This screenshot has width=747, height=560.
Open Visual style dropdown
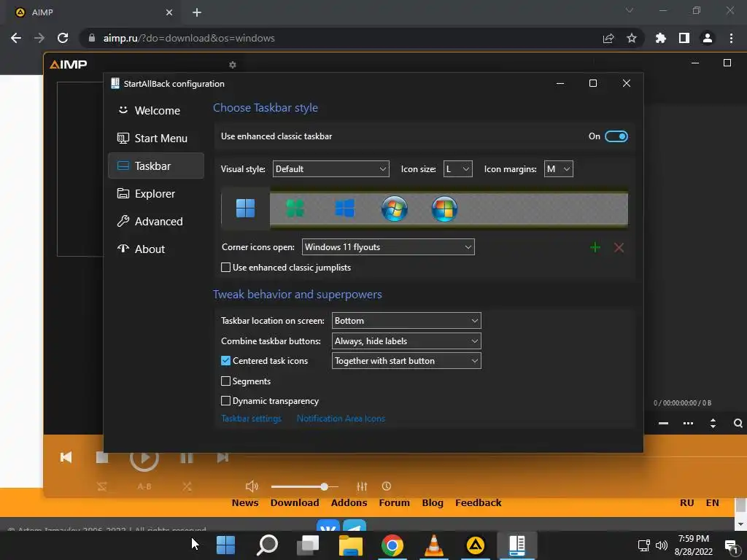(x=331, y=169)
